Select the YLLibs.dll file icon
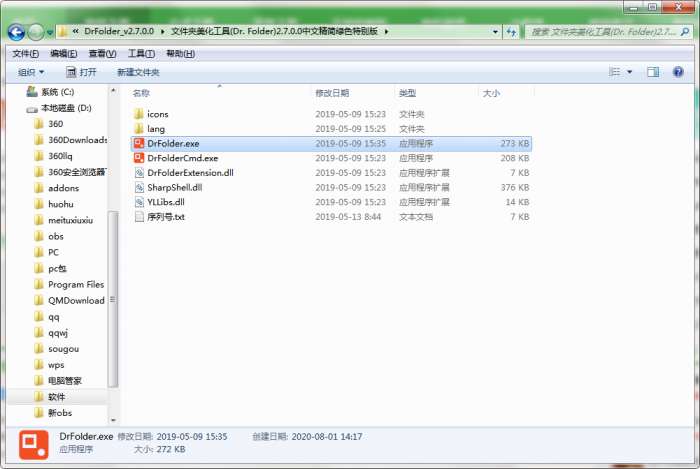 139,202
